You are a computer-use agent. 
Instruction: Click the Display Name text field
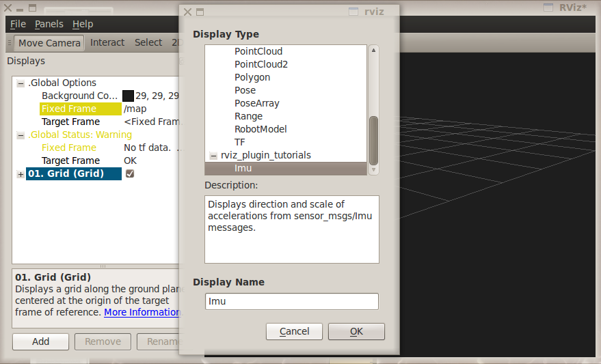[291, 302]
